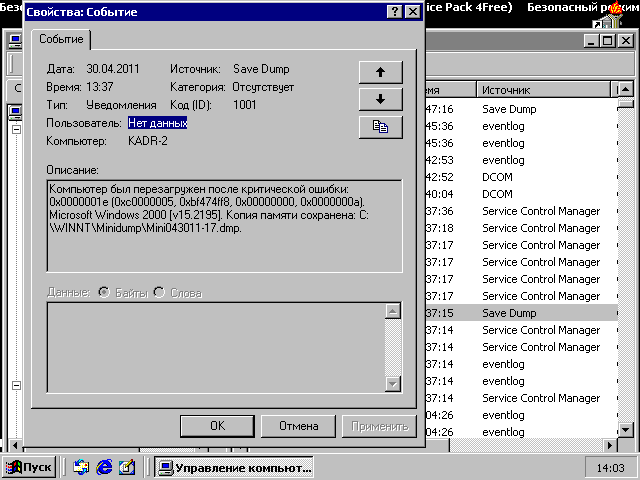640x480 pixels.
Task: Close the Computer Management window
Action: tap(626, 40)
